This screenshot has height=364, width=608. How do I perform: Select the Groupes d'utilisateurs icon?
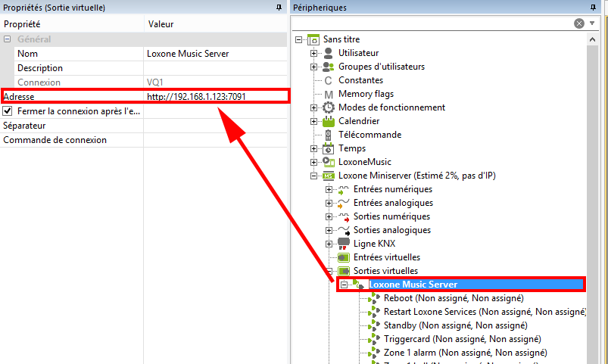(x=329, y=67)
